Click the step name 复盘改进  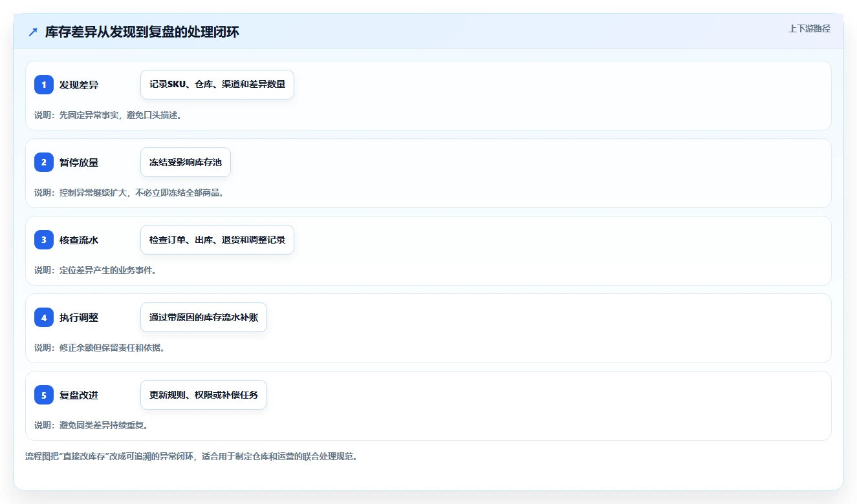tap(79, 395)
